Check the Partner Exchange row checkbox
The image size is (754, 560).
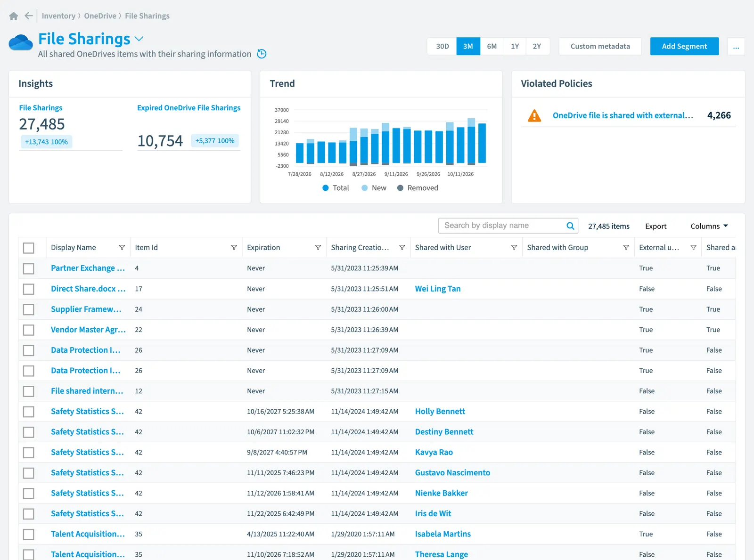(x=29, y=268)
